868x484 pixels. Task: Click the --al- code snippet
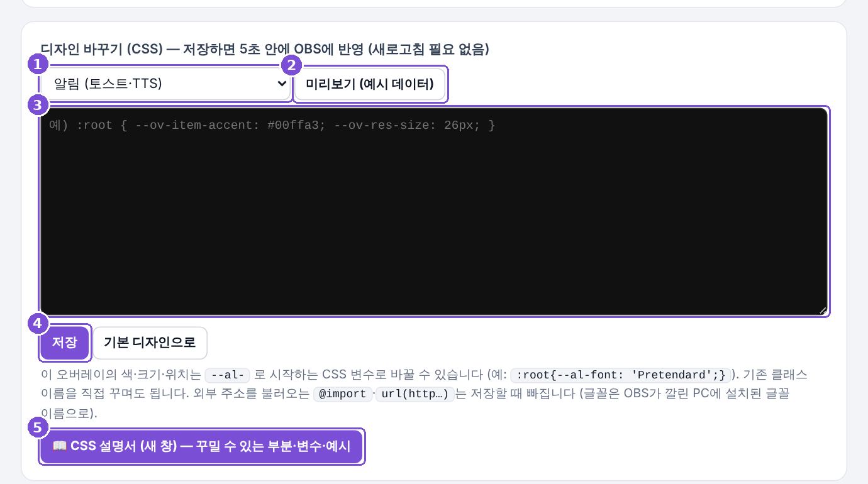(228, 375)
